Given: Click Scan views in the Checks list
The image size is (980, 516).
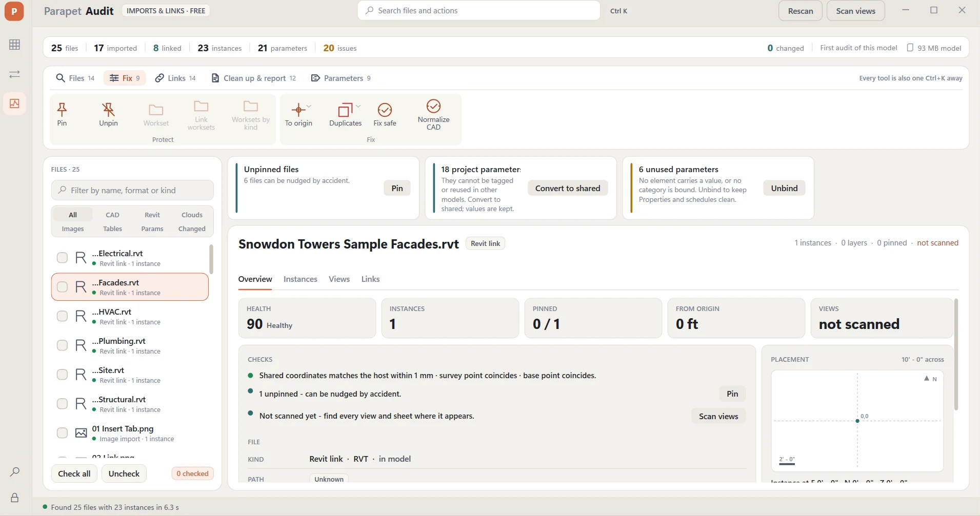Looking at the screenshot, I should 718,416.
